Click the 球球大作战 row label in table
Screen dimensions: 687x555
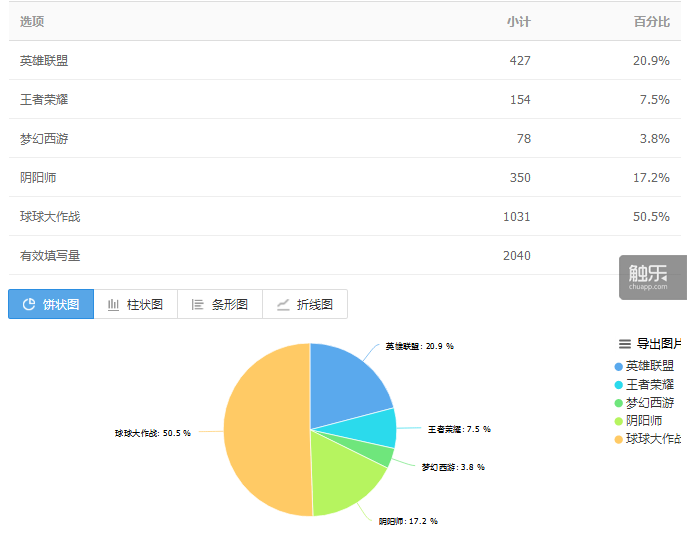click(x=50, y=216)
